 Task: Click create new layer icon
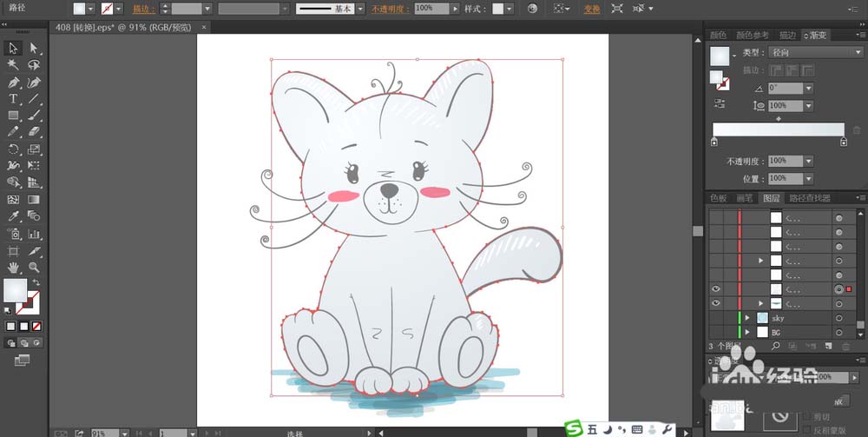point(828,346)
